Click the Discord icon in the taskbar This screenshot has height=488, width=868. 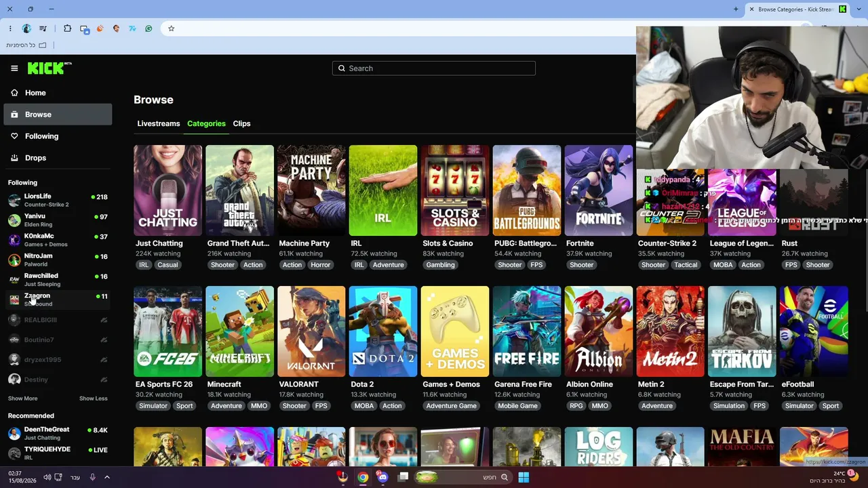point(383,477)
